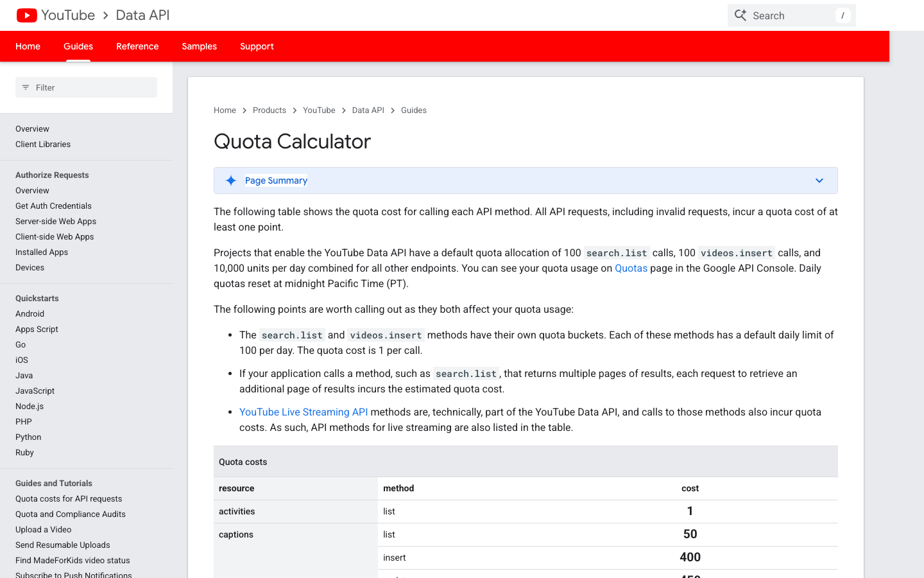
Task: Click the search magnifier sparkle icon
Action: 740,15
